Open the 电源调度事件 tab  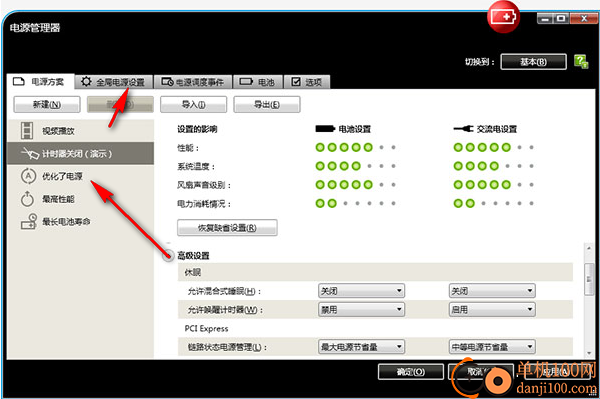(193, 82)
